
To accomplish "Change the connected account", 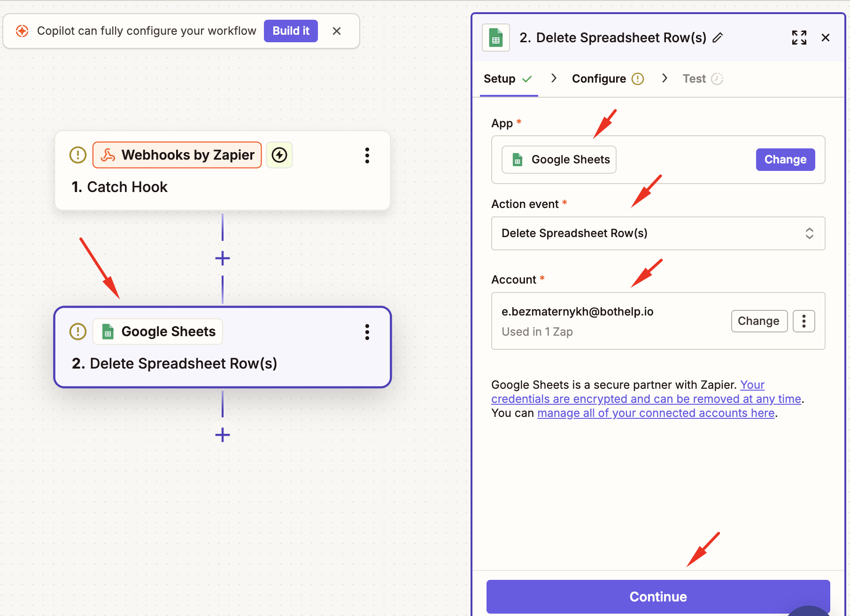I will [x=758, y=321].
